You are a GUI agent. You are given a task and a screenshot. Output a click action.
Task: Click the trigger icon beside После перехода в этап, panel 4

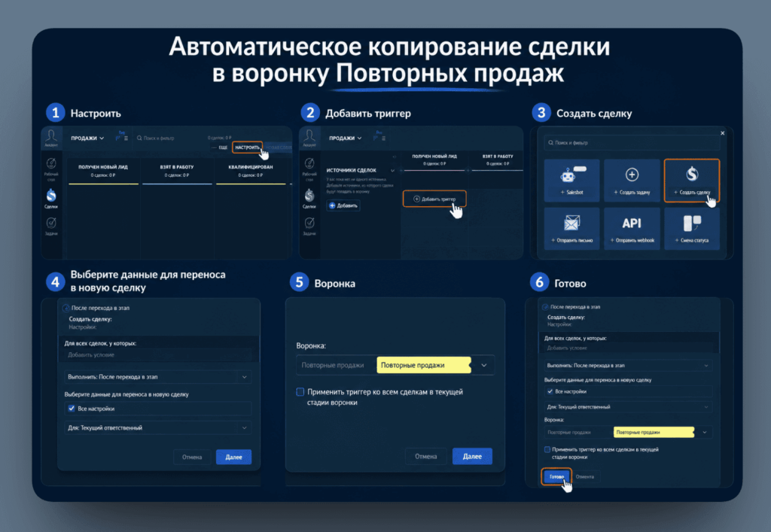[66, 308]
